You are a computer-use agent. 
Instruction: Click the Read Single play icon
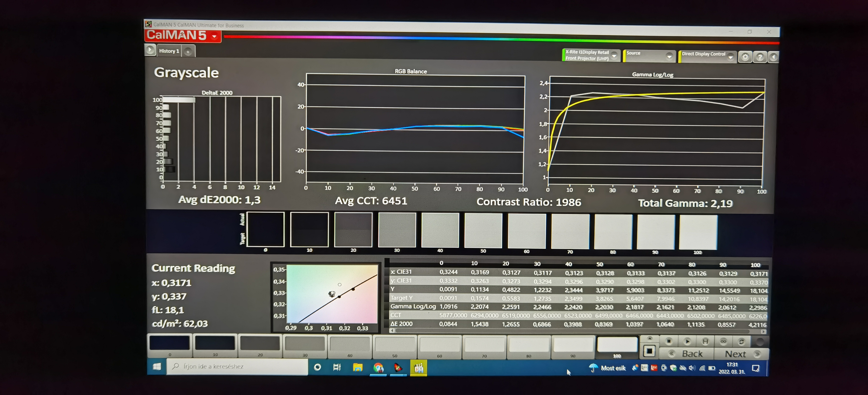coord(687,341)
